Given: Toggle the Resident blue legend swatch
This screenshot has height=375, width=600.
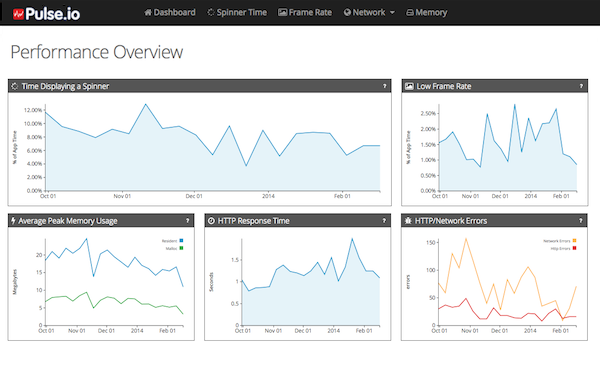Looking at the screenshot, I should 181,241.
